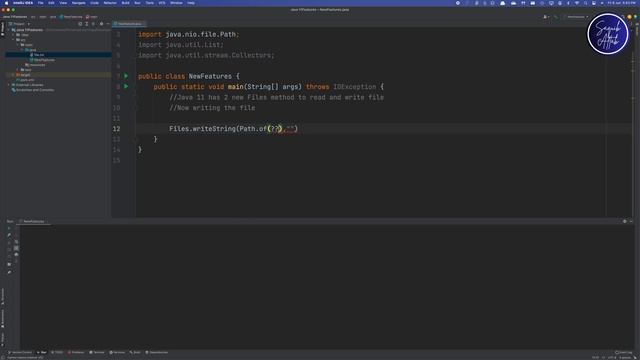
Task: Toggle soft-wrap icon in Run panel
Action: [16, 242]
